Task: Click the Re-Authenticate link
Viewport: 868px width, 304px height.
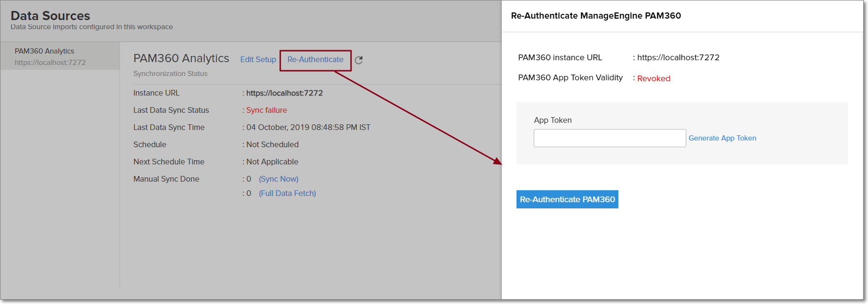Action: (x=315, y=59)
